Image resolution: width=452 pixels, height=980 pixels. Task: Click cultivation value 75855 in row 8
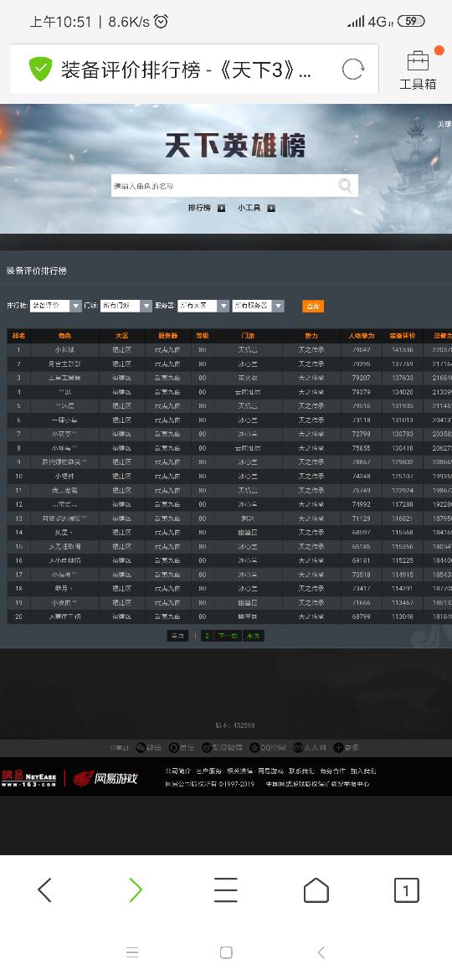[361, 449]
